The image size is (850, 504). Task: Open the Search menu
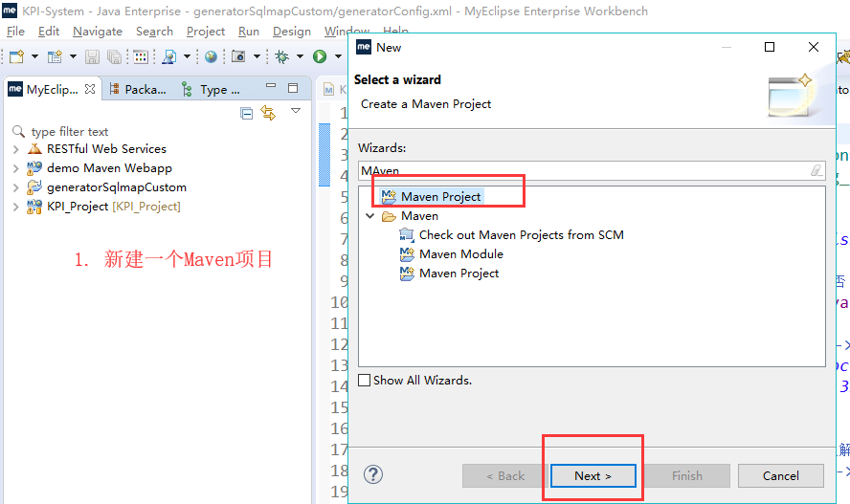[x=154, y=32]
